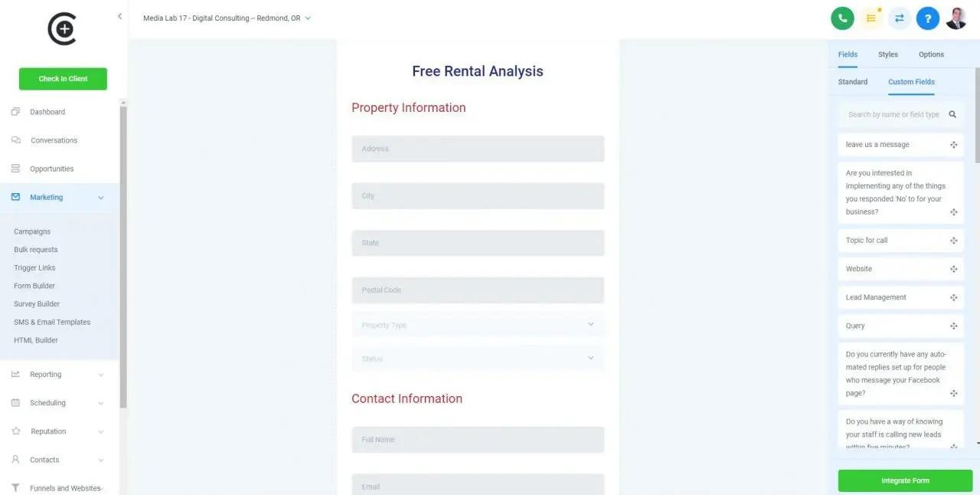Click the Integrate Form button

[x=905, y=480]
